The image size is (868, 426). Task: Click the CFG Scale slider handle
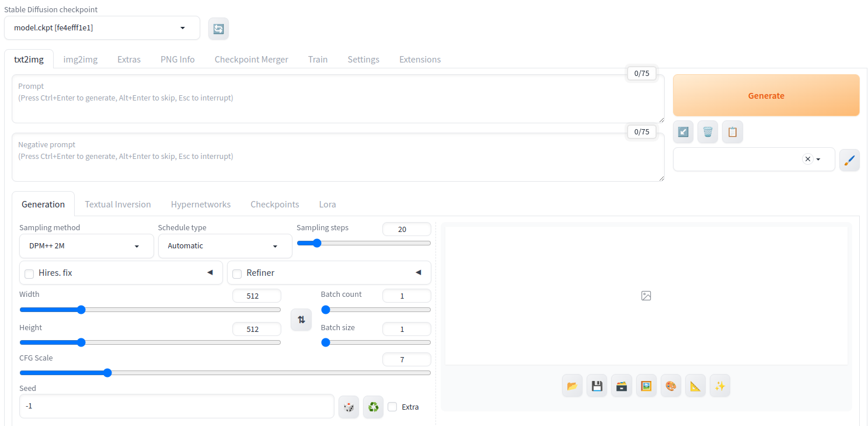(x=107, y=373)
